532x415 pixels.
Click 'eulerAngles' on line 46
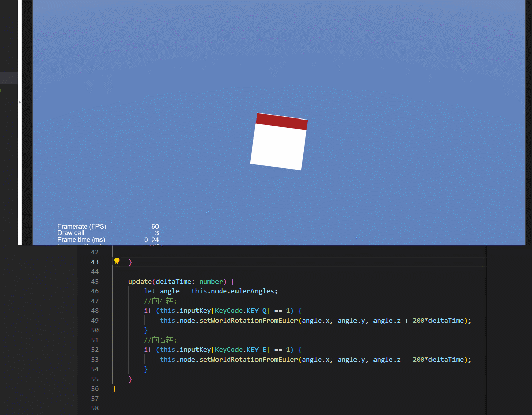[252, 291]
